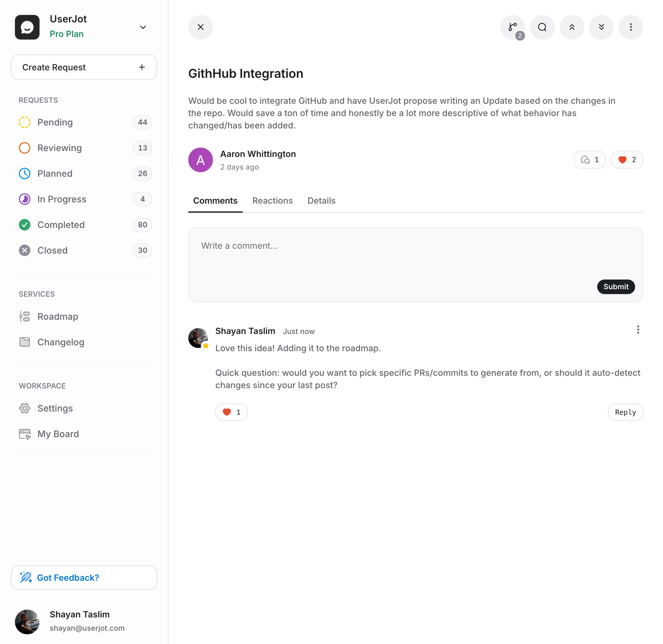663x644 pixels.
Task: Click the double chevron up icon
Action: coord(572,27)
